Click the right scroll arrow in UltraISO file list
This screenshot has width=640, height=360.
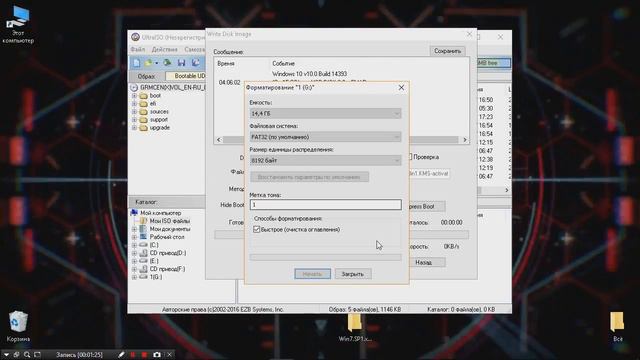[507, 190]
